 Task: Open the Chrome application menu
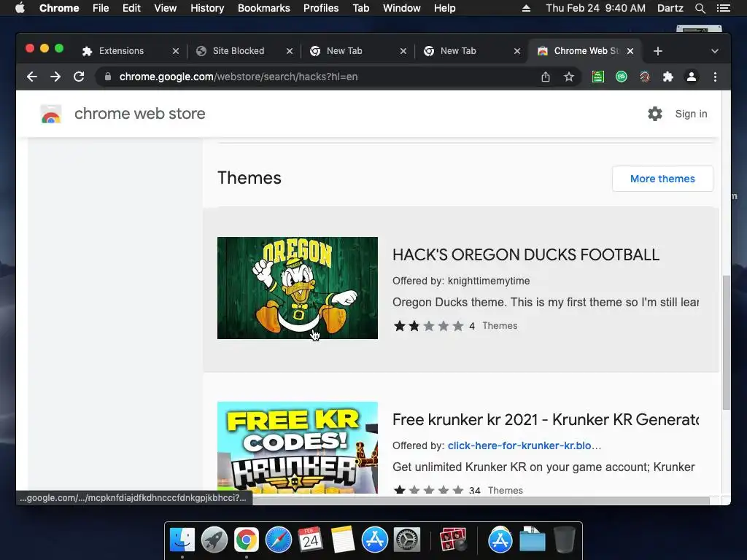click(59, 8)
